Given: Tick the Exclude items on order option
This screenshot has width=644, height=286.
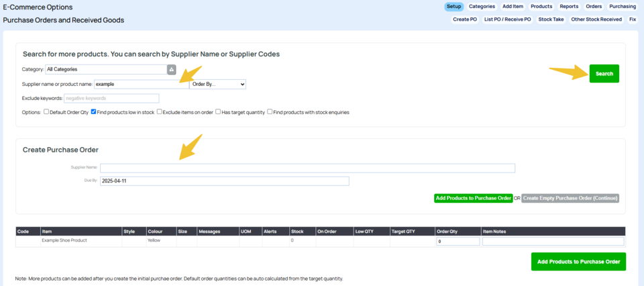Looking at the screenshot, I should tap(160, 112).
